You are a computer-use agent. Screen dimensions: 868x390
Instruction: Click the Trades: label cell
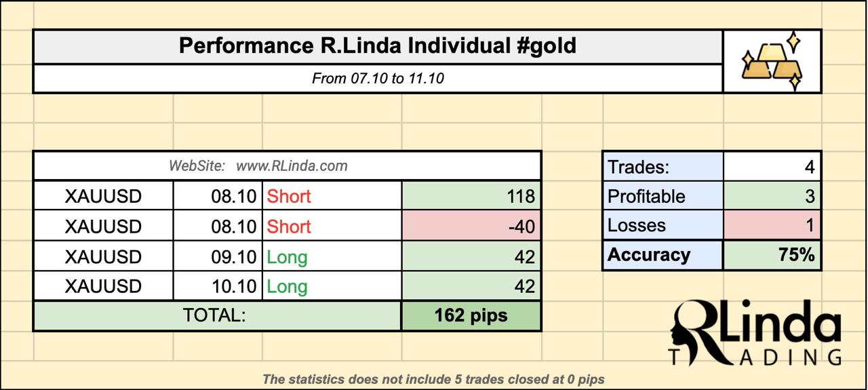[663, 167]
